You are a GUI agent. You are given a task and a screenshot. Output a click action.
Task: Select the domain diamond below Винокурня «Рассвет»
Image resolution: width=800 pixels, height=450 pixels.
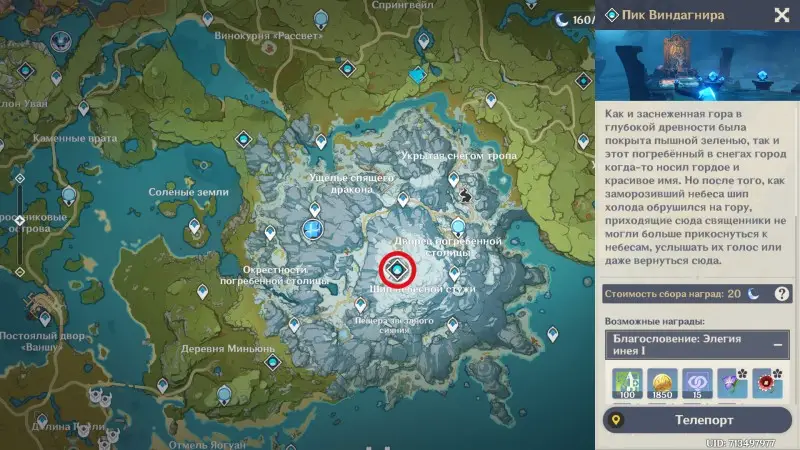pyautogui.click(x=347, y=68)
